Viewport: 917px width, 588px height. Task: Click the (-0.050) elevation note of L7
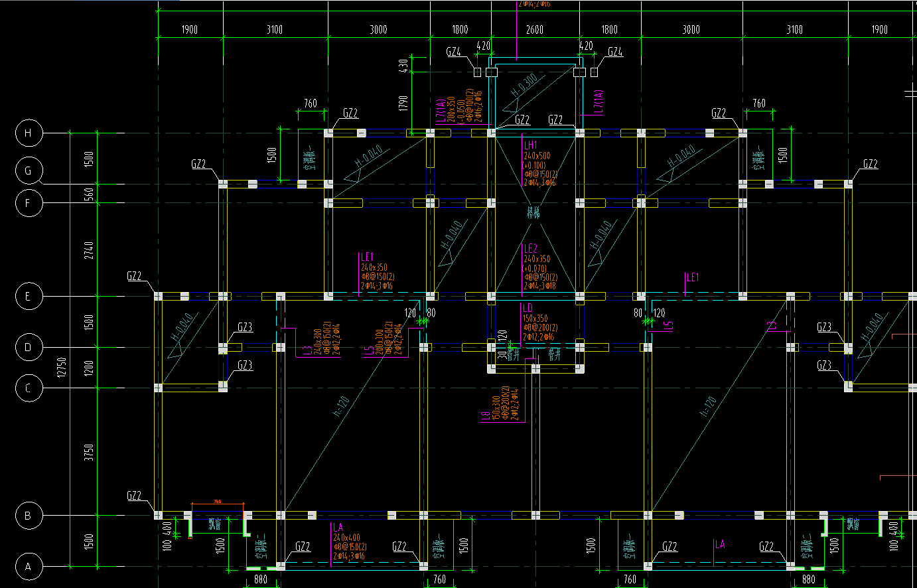[460, 111]
